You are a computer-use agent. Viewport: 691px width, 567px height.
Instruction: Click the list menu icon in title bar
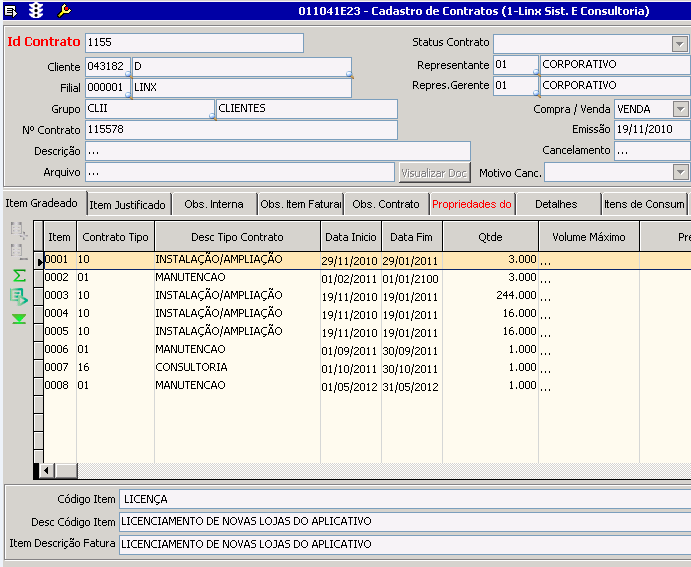[13, 10]
